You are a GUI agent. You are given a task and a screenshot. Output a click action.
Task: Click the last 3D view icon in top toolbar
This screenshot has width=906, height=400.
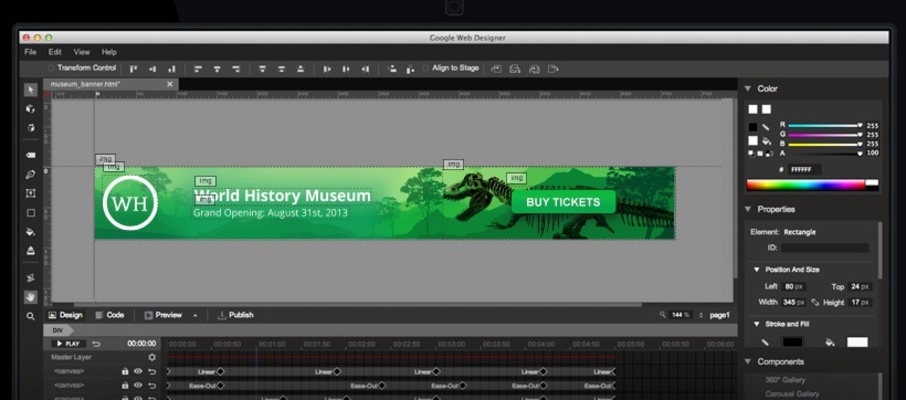point(553,69)
